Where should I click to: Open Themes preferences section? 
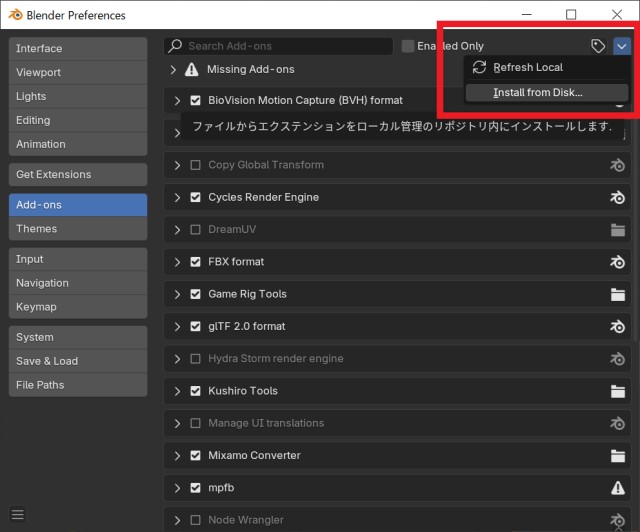pos(78,229)
